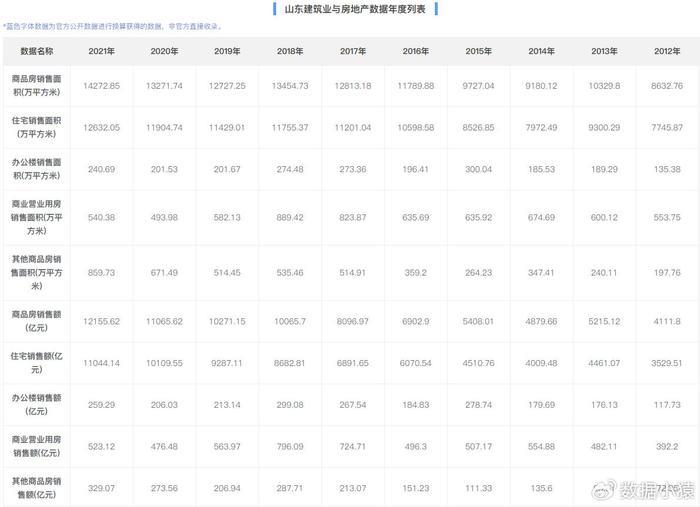Select the 2021年 column header
This screenshot has height=507, width=700.
tap(101, 50)
